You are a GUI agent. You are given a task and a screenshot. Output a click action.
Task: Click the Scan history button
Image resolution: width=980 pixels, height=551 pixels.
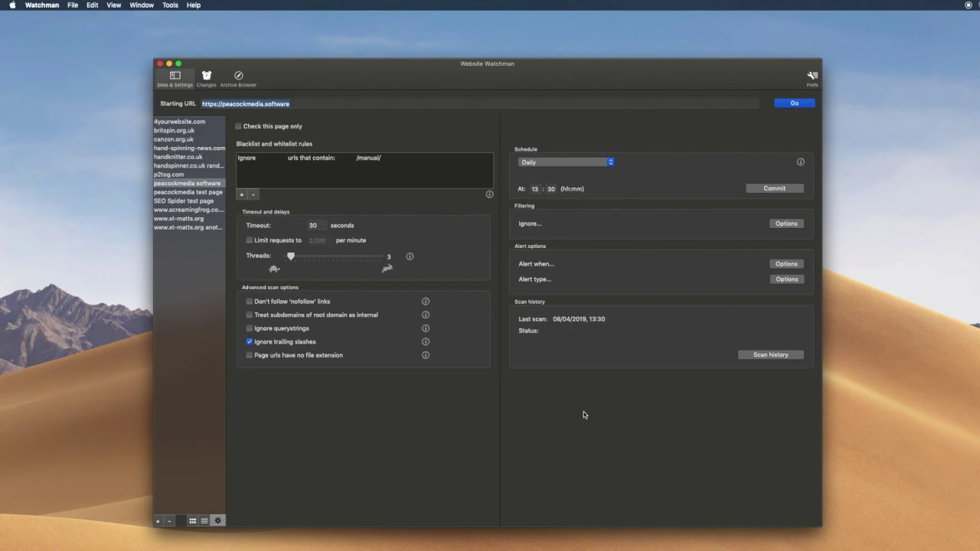tap(770, 355)
